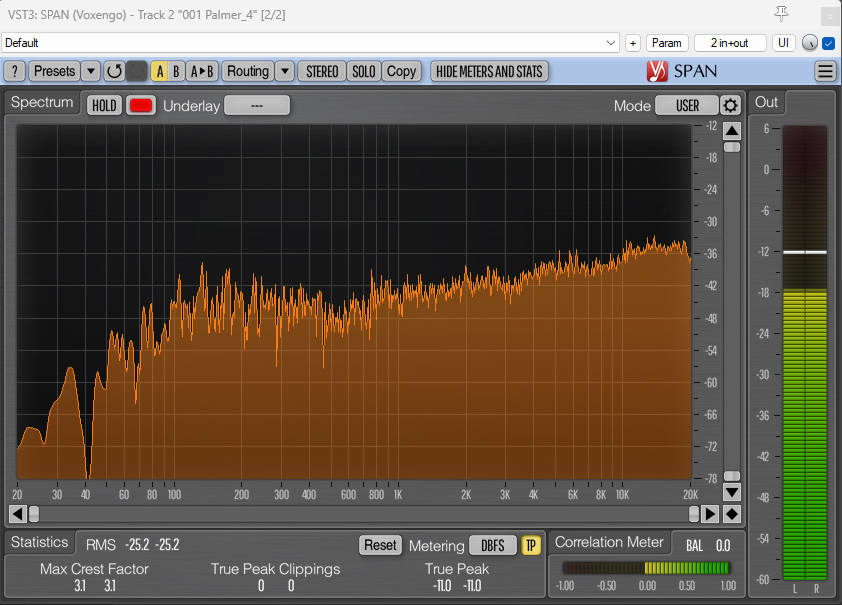Click the reset circular arrow icon

click(x=114, y=71)
